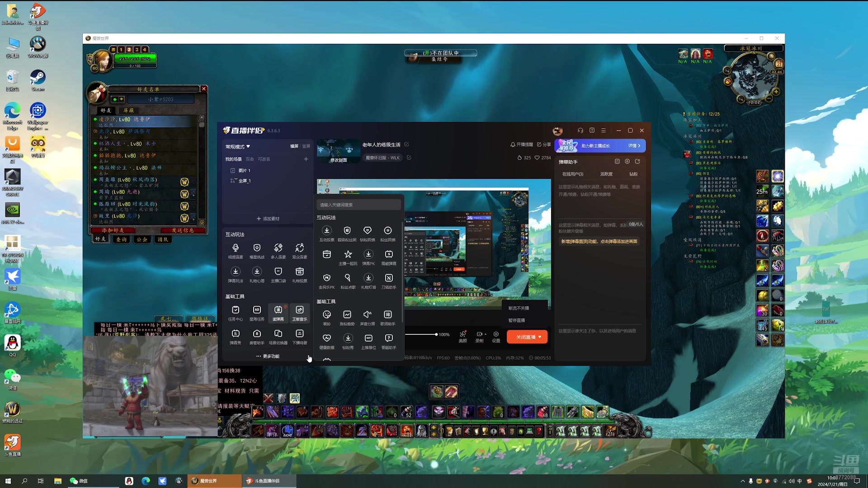Screen dimensions: 868x488
Task: Switch to 竖屏 portrait mode
Action: [306, 146]
